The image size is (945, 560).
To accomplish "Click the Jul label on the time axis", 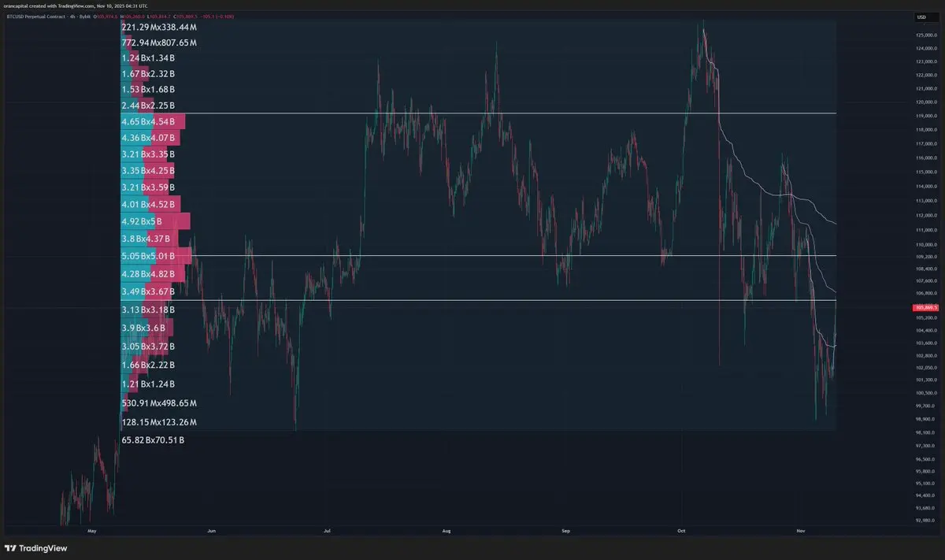I will tap(327, 532).
